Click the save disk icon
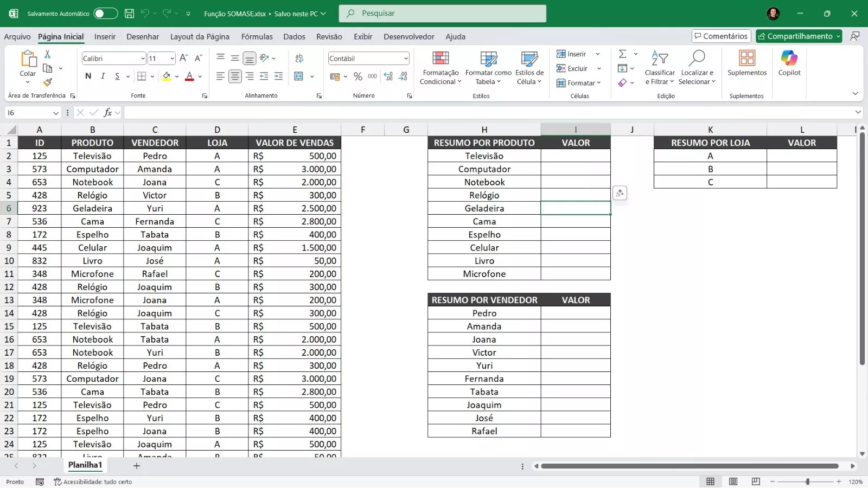The width and height of the screenshot is (868, 488). pos(129,14)
